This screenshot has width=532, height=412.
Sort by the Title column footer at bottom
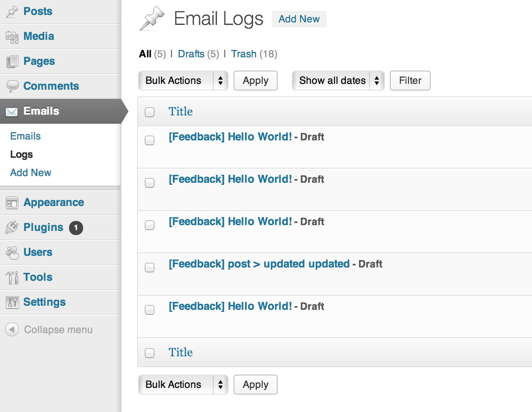click(180, 353)
